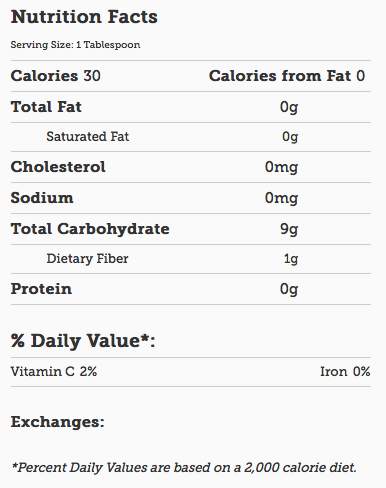This screenshot has height=488, width=386.
Task: Click the Calories 30 label
Action: pyautogui.click(x=56, y=76)
